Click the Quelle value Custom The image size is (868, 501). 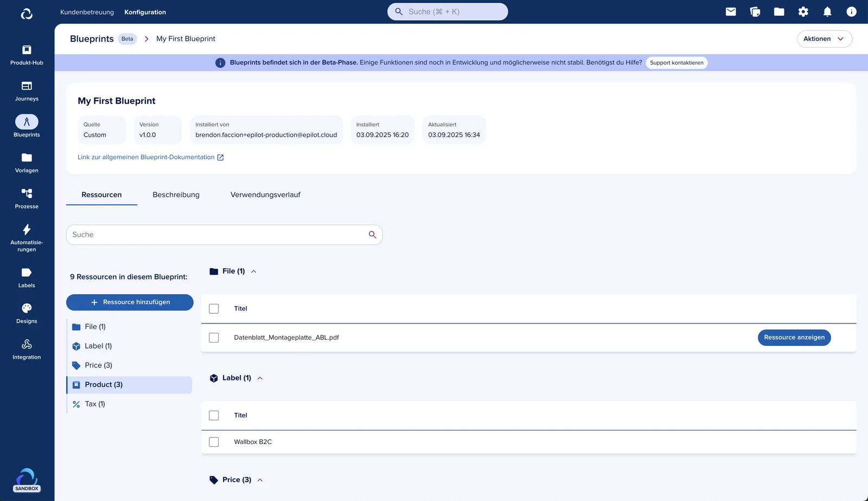coord(95,135)
